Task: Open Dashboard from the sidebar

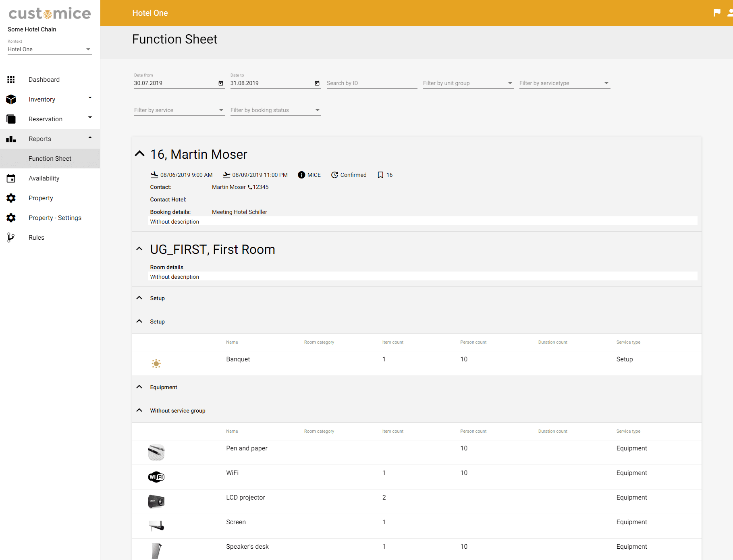Action: [44, 80]
